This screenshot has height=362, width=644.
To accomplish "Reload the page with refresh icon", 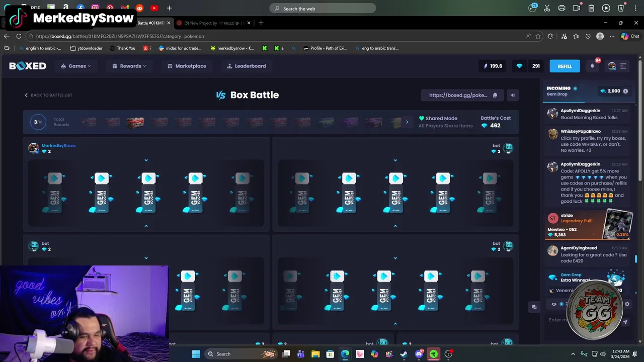I will coord(19,36).
